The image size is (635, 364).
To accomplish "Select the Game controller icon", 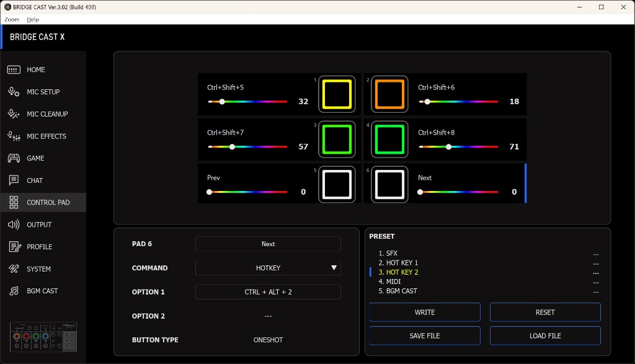I will tap(14, 158).
